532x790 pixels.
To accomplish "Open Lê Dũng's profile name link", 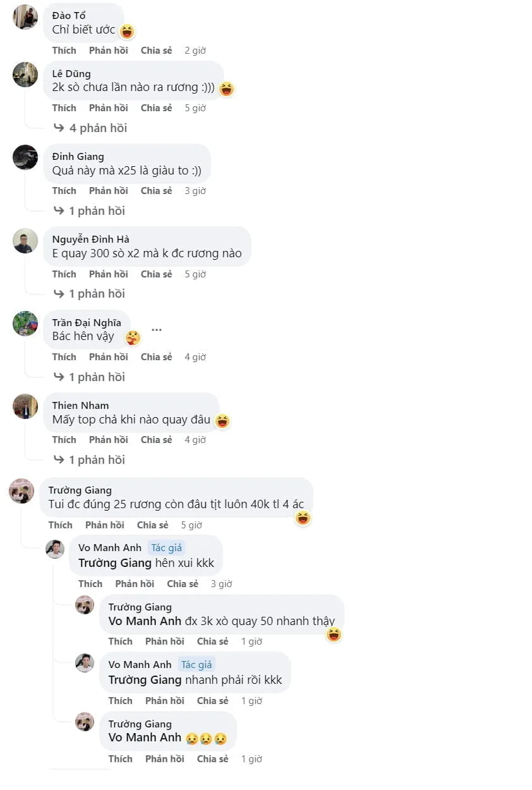I will tap(71, 73).
